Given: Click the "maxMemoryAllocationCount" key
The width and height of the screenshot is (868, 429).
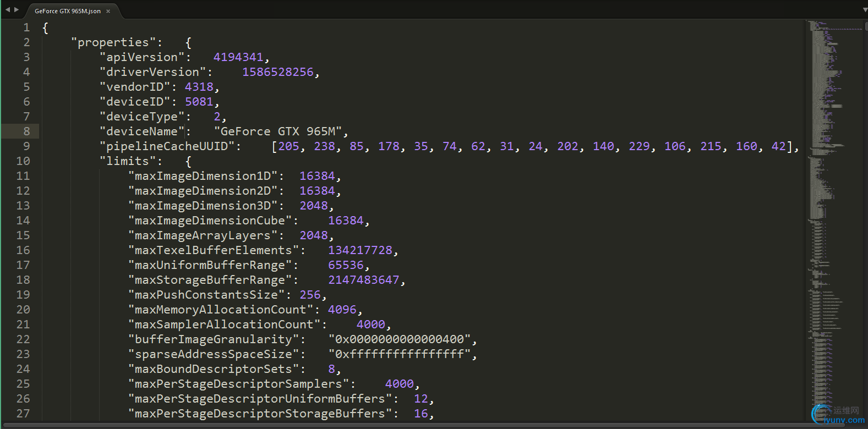Looking at the screenshot, I should pyautogui.click(x=221, y=310).
